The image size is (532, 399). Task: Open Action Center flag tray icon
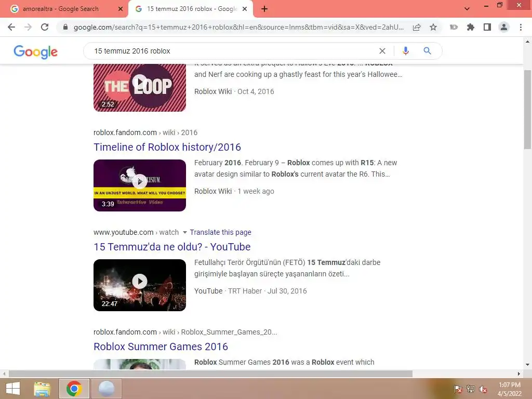pyautogui.click(x=458, y=389)
